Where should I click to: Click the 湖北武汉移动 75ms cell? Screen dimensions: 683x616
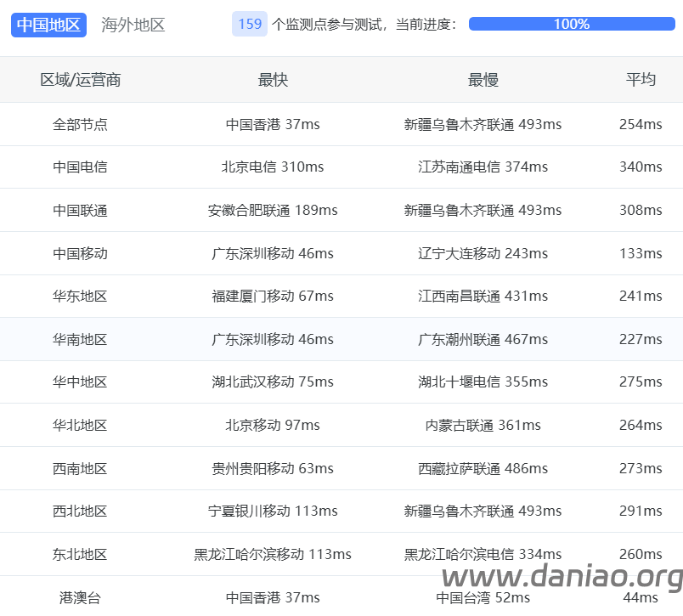273,382
